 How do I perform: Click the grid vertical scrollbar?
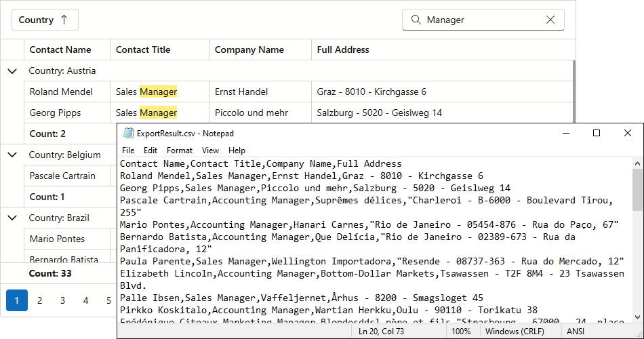coord(573,92)
